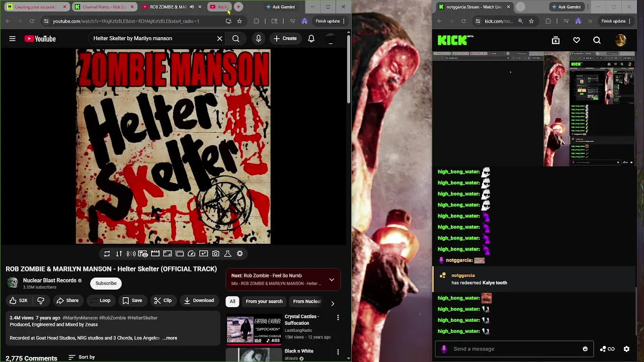Open options menu for Black n White video
Screen dimensions: 644x362
(x=338, y=352)
